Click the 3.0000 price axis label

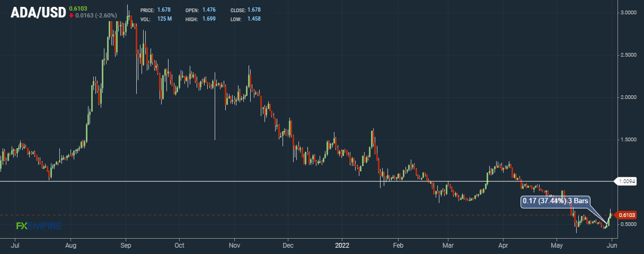click(x=628, y=13)
